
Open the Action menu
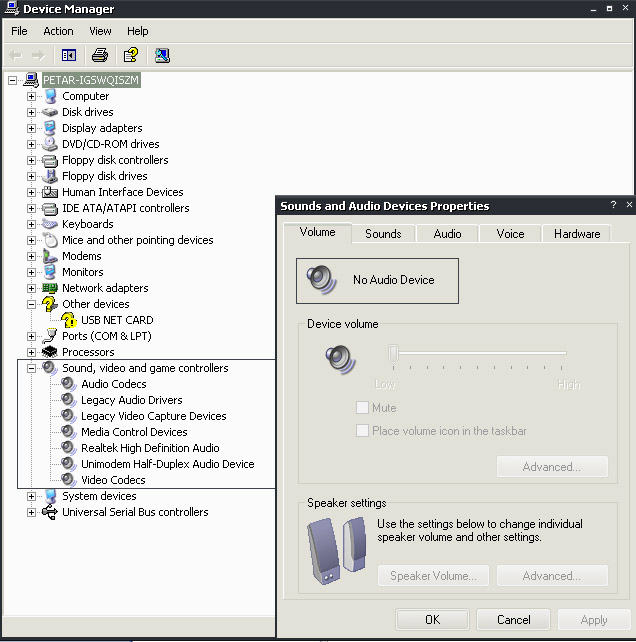coord(59,31)
